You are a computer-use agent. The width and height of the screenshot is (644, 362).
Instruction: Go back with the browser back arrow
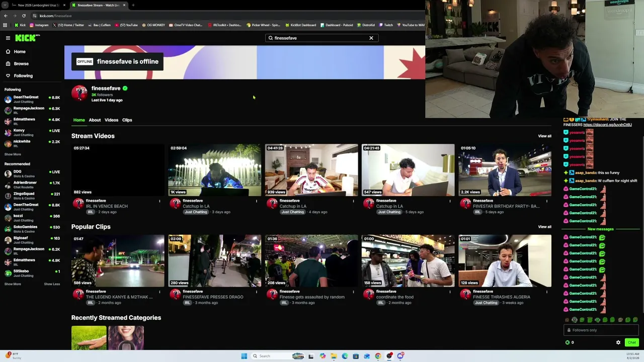(x=6, y=16)
